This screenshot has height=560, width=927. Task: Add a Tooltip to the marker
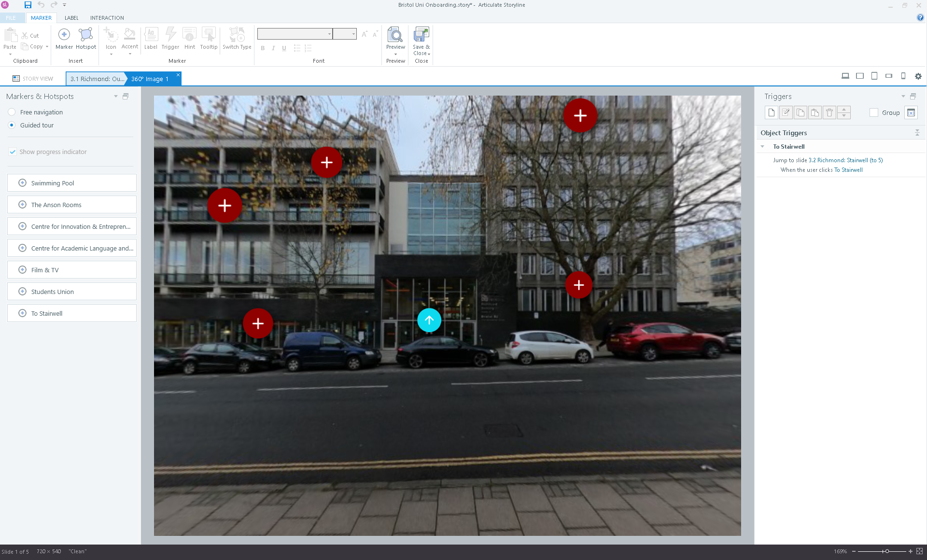[209, 38]
